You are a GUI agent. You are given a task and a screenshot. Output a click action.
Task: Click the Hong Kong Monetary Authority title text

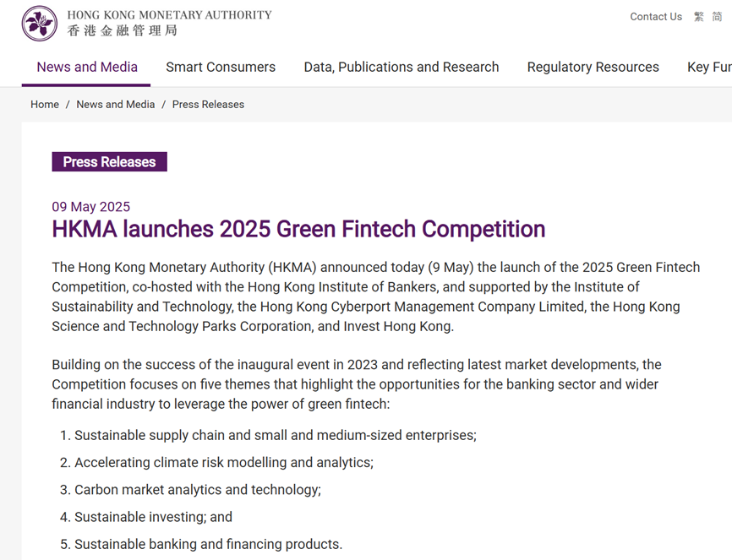coord(169,15)
